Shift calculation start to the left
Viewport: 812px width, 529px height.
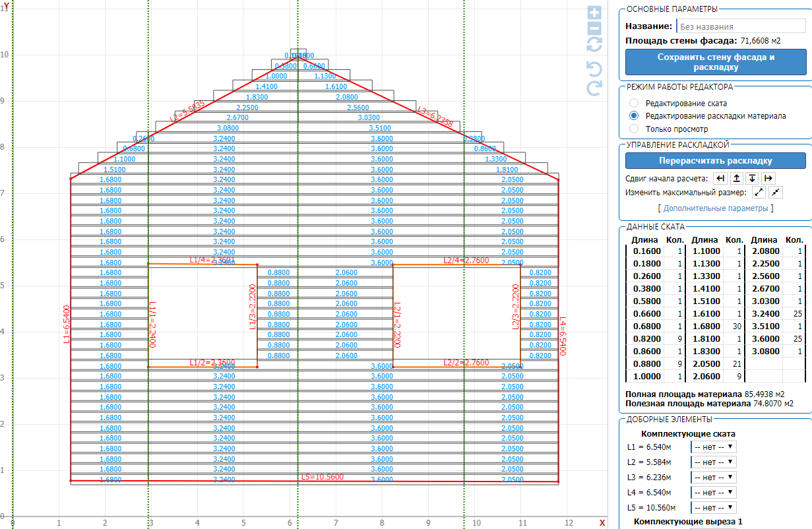point(720,178)
